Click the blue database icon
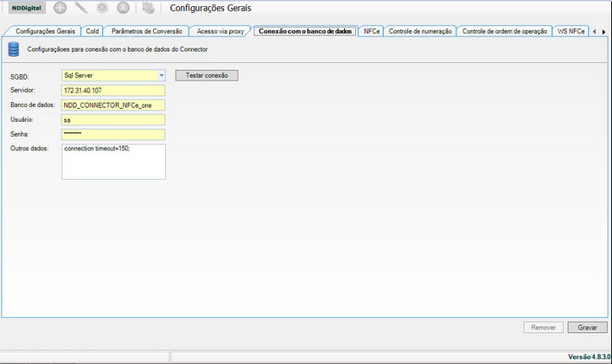Image resolution: width=612 pixels, height=364 pixels. coord(13,49)
